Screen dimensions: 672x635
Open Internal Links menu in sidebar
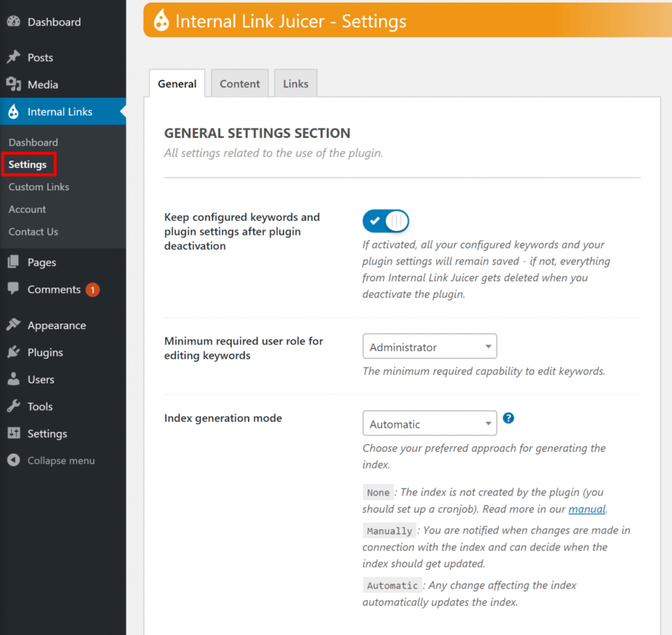[x=63, y=112]
